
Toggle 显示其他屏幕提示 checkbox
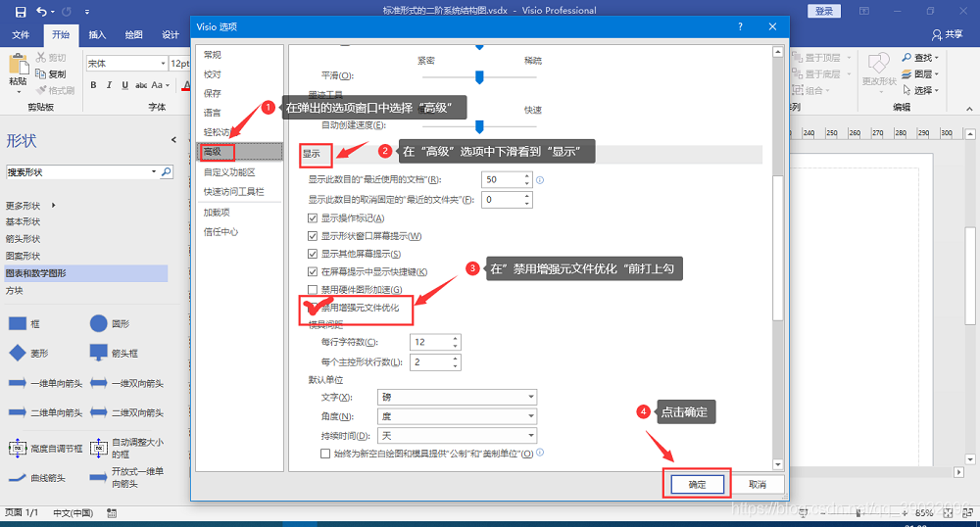pyautogui.click(x=313, y=254)
